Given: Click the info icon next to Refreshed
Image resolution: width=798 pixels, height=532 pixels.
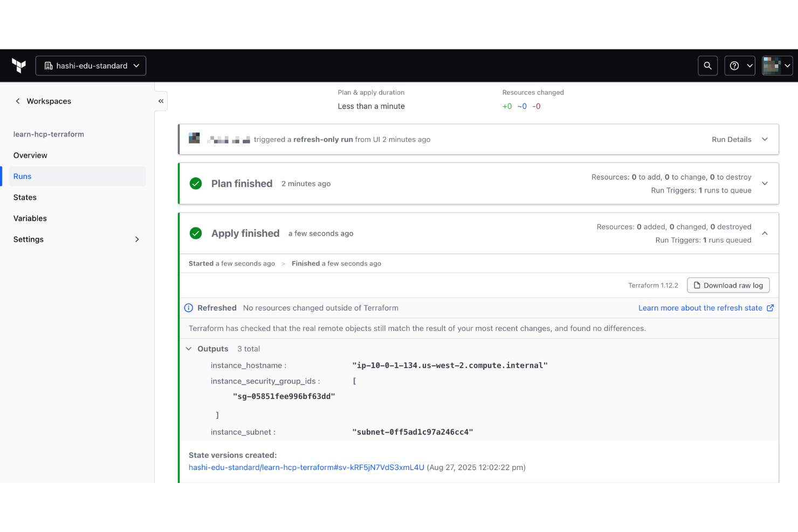Looking at the screenshot, I should click(188, 307).
